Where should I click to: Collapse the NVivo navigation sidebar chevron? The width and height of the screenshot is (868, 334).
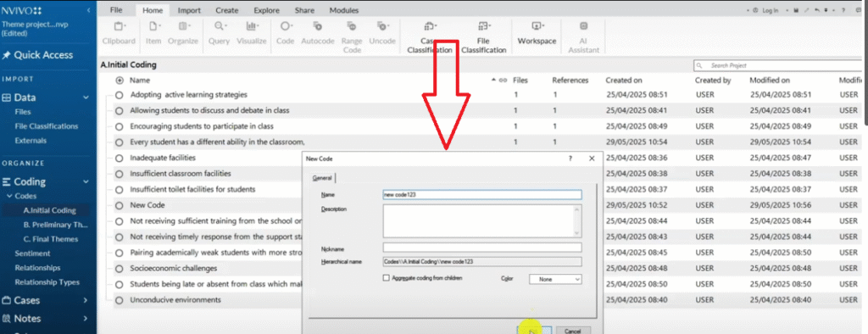89,11
